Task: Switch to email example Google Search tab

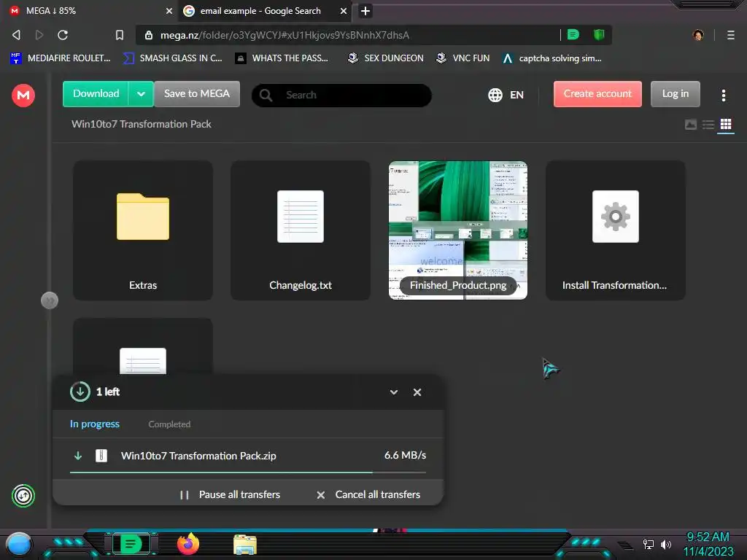Action: coord(260,10)
